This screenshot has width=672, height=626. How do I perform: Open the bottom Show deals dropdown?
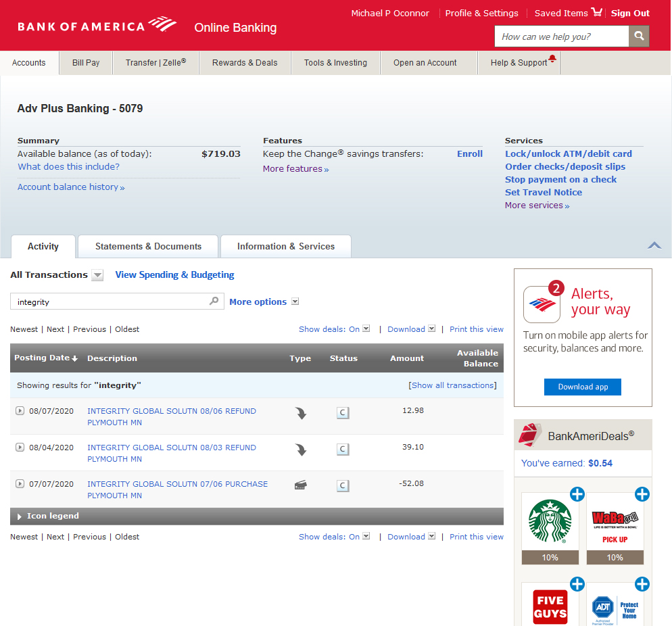(x=366, y=536)
